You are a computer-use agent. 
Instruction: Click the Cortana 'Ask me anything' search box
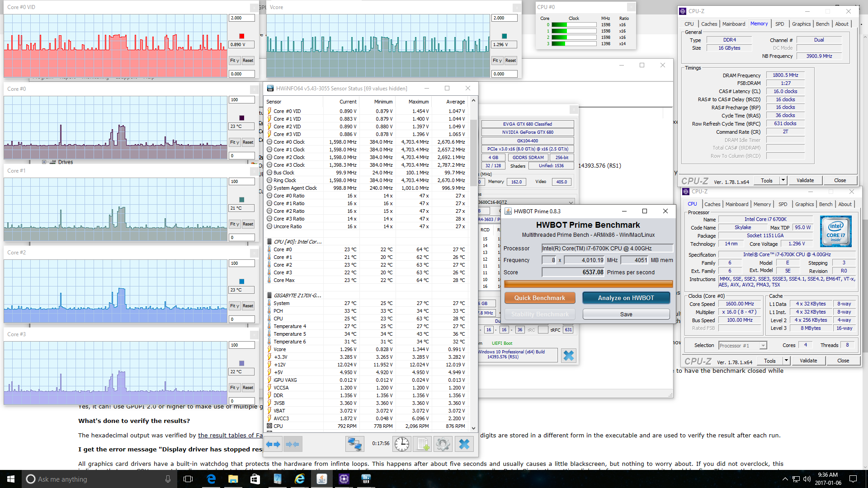click(x=99, y=479)
